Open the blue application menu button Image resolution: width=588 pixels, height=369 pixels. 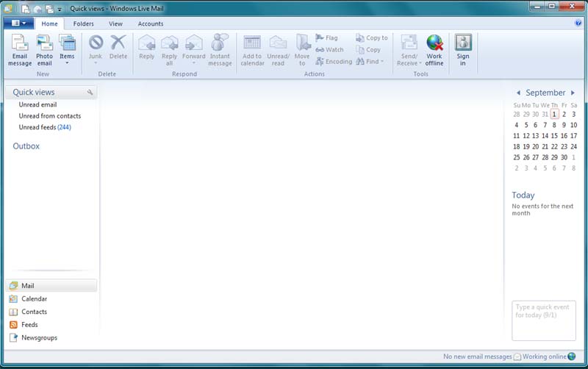[x=18, y=24]
